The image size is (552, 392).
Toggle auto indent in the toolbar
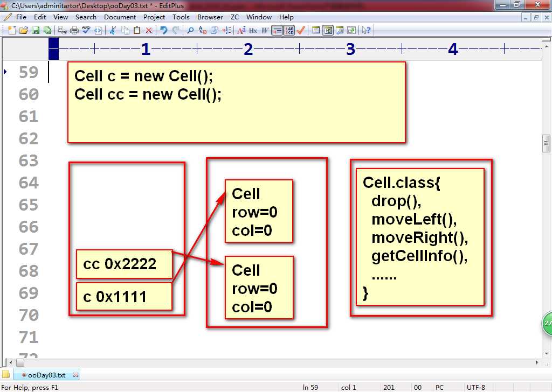tap(278, 31)
